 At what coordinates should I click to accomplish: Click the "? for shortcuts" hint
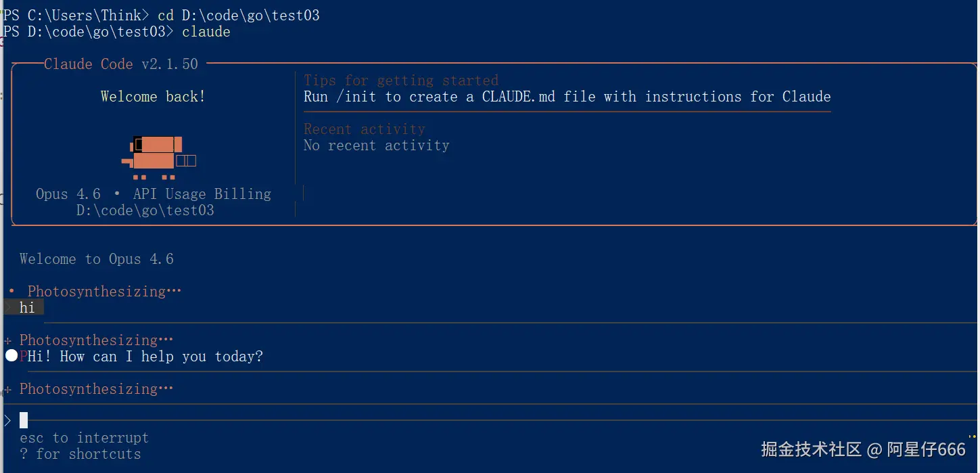point(80,454)
